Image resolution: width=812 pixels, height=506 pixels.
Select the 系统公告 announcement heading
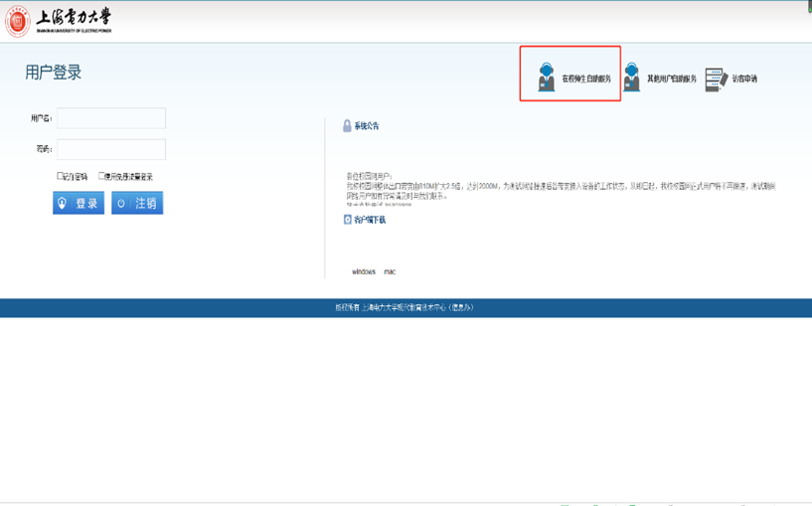tap(367, 126)
